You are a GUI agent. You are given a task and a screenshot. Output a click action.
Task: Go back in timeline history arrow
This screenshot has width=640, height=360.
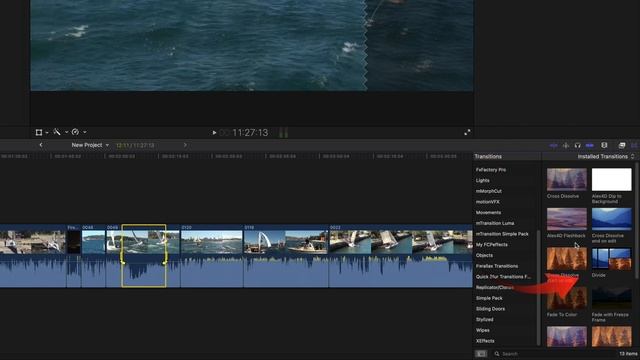41,145
